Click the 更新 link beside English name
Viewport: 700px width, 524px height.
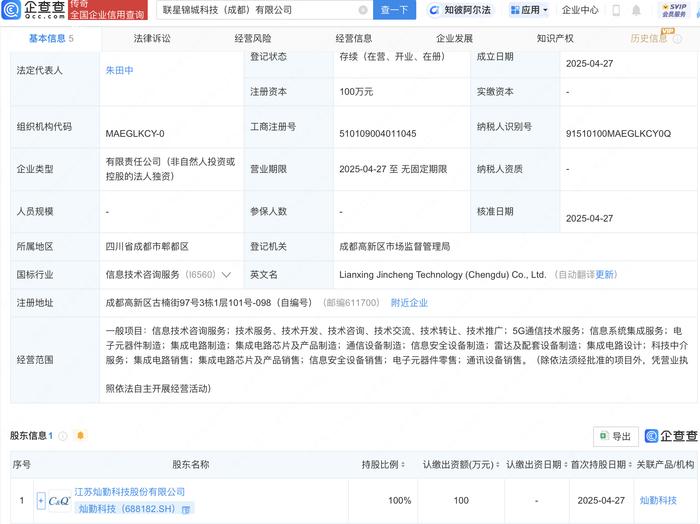(x=604, y=274)
